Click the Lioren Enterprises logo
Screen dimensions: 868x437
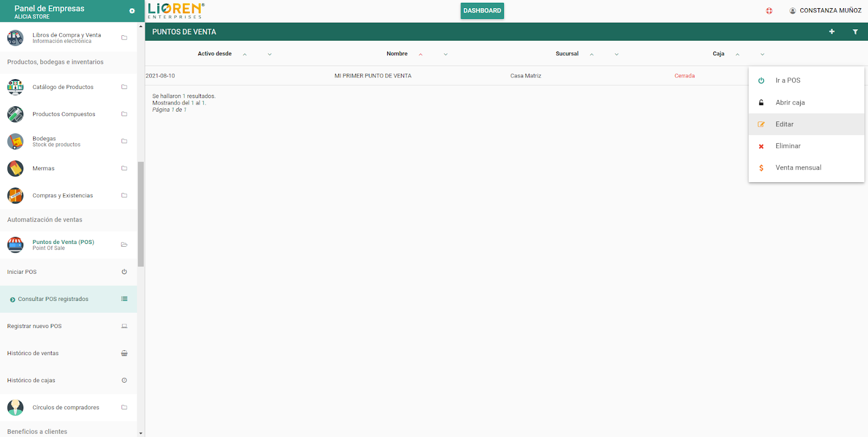(176, 10)
